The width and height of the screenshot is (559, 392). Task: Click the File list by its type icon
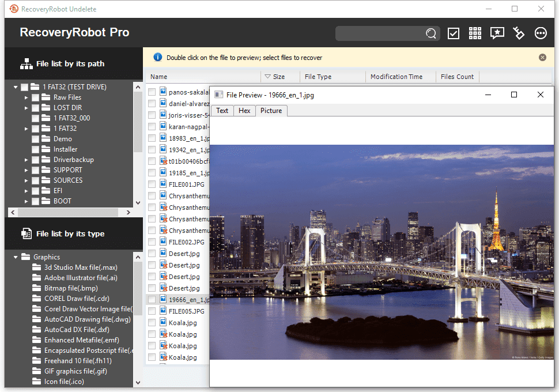coord(27,233)
